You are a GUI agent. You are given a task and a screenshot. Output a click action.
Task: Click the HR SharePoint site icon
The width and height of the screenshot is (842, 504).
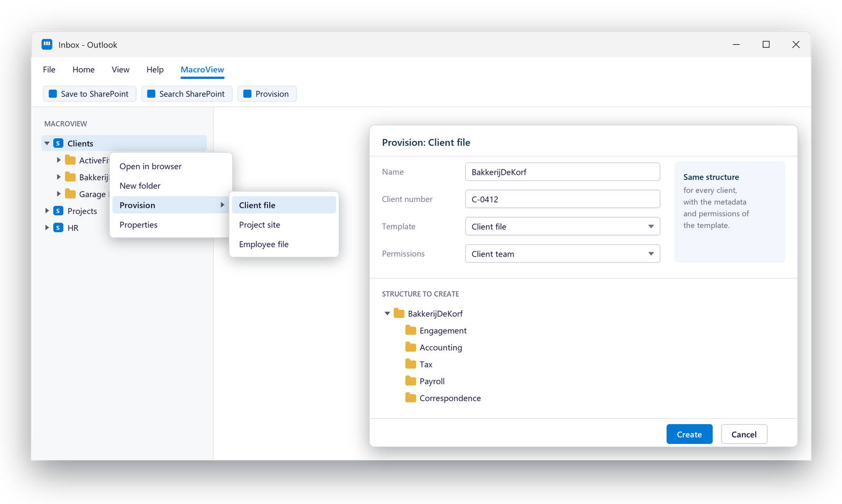(x=58, y=227)
